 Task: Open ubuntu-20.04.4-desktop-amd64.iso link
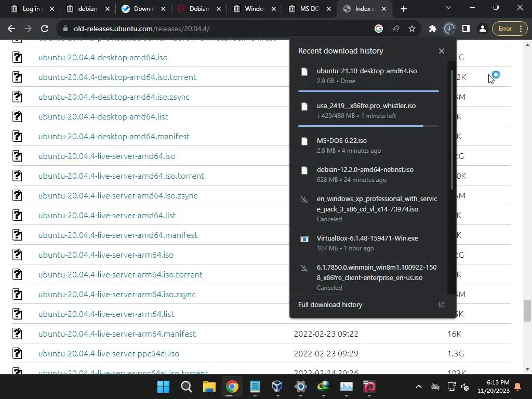tap(103, 57)
